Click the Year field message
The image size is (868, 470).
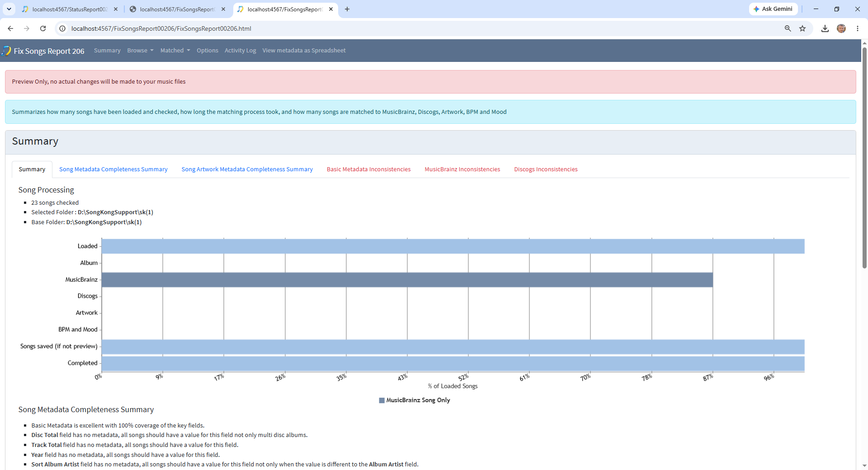point(125,455)
